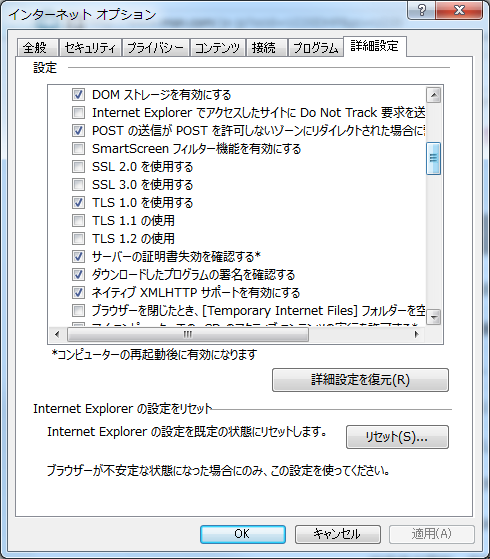The height and width of the screenshot is (559, 490).
Task: Uncheck DOM ストレージを有効にする
Action: (x=78, y=95)
